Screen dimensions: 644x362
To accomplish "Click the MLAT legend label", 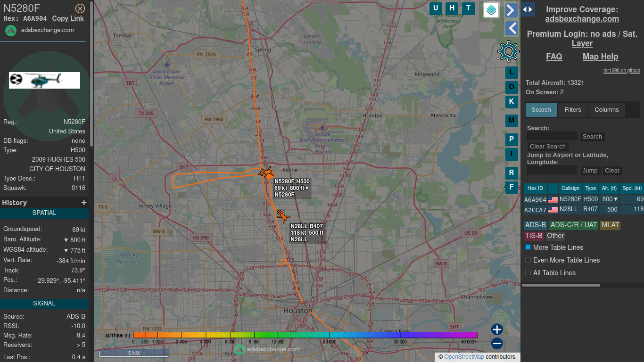I will [x=610, y=225].
